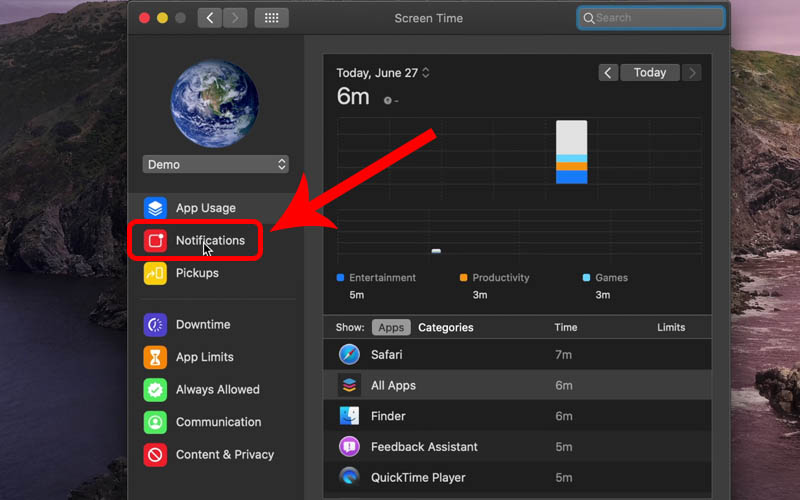Select the Notifications label in sidebar
The image size is (800, 500).
pos(210,241)
